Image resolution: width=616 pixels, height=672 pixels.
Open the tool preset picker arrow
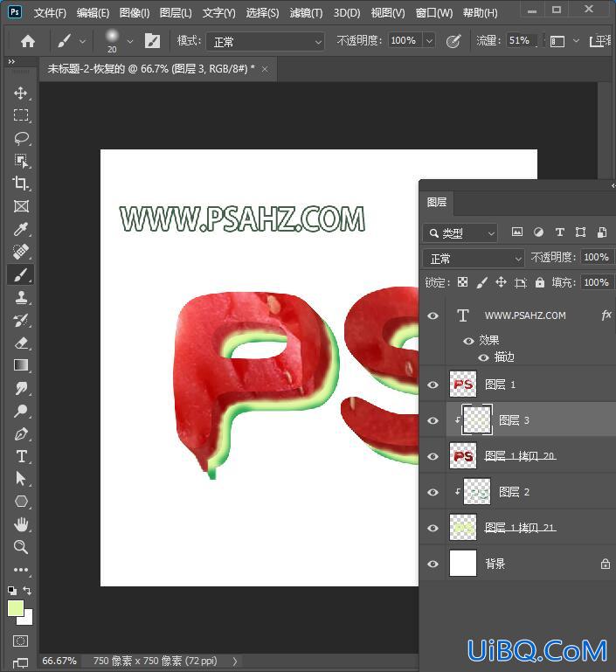point(83,42)
